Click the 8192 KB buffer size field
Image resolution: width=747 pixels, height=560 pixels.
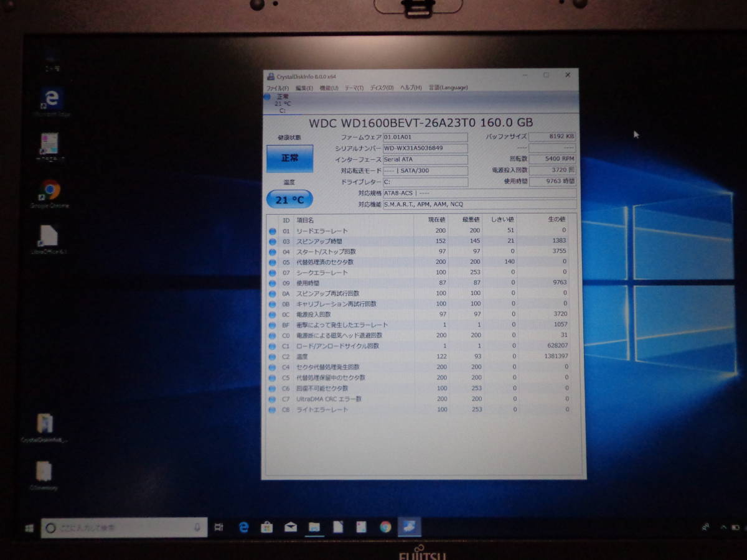[x=553, y=136]
